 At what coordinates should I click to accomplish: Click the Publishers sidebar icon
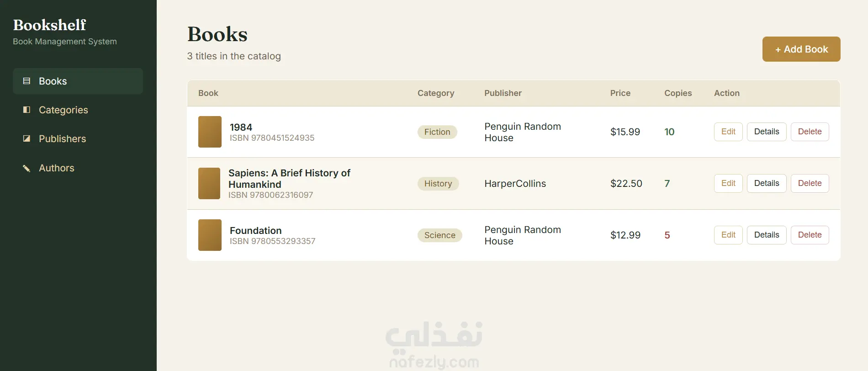click(26, 138)
